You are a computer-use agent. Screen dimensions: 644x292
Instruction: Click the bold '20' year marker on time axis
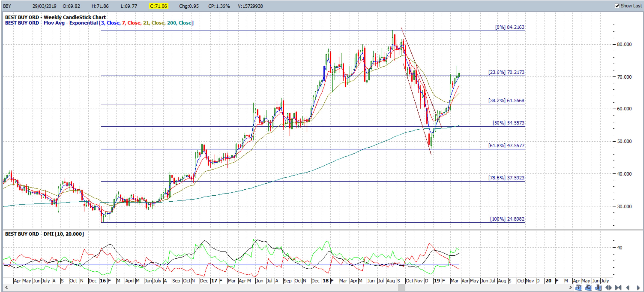point(548,281)
